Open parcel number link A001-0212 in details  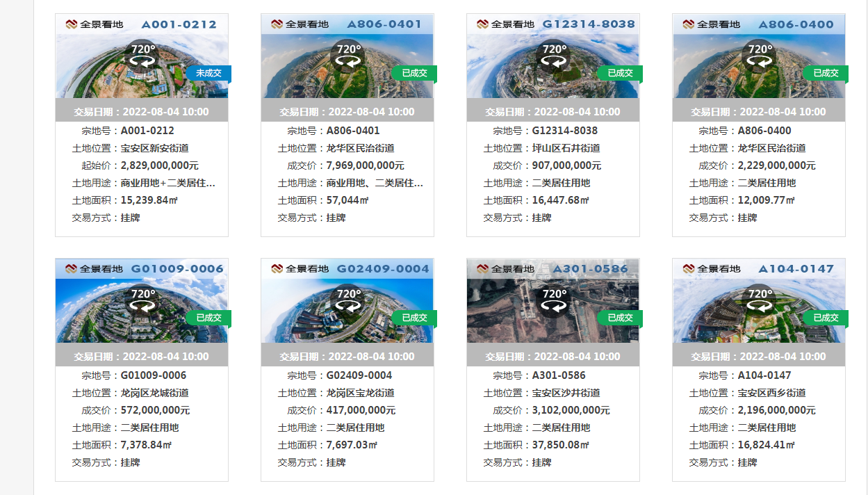point(147,131)
